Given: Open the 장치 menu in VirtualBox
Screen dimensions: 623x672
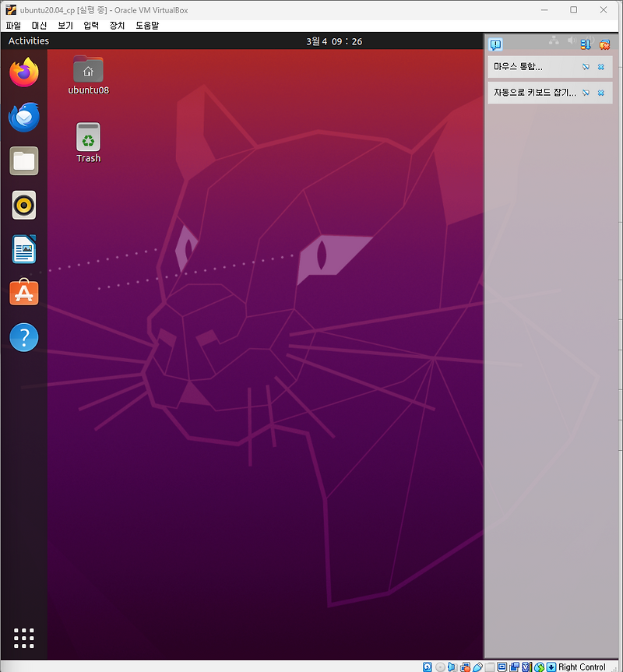Looking at the screenshot, I should 115,25.
